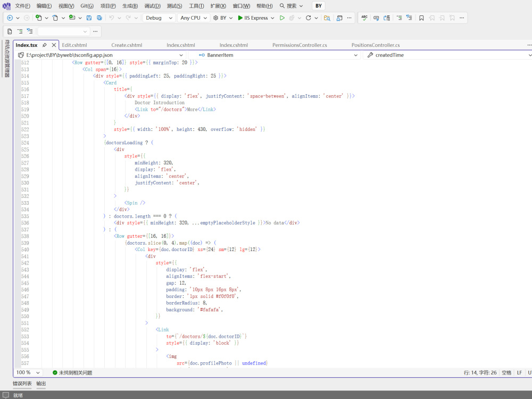Open the Any CPU platform dropdown

[x=194, y=18]
